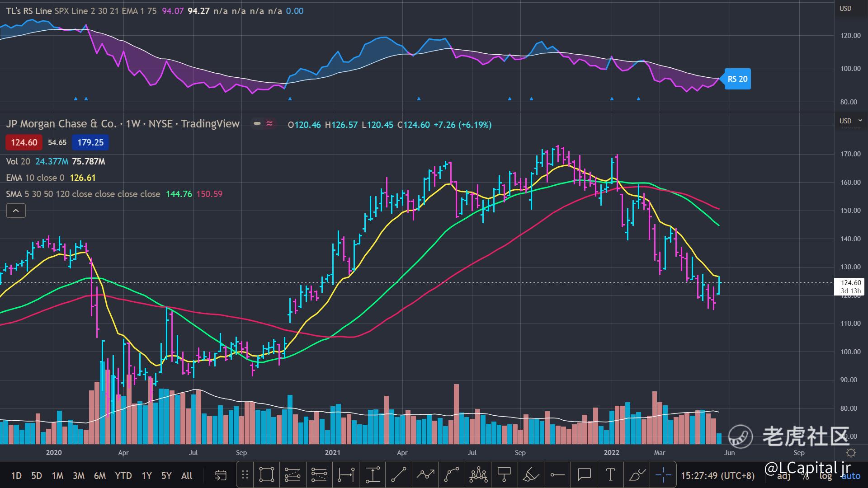Click the 15:27:49 (UTC+8) timezone button

717,476
